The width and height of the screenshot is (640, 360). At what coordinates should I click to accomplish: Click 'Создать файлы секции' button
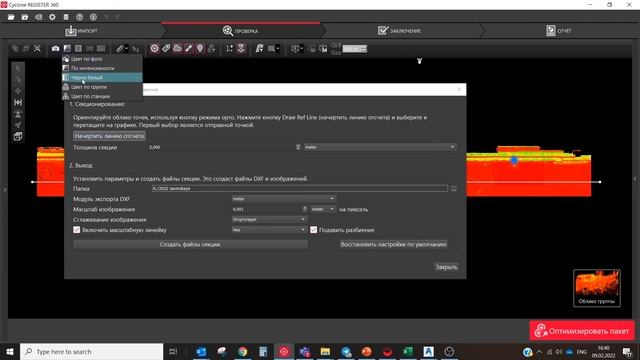191,244
